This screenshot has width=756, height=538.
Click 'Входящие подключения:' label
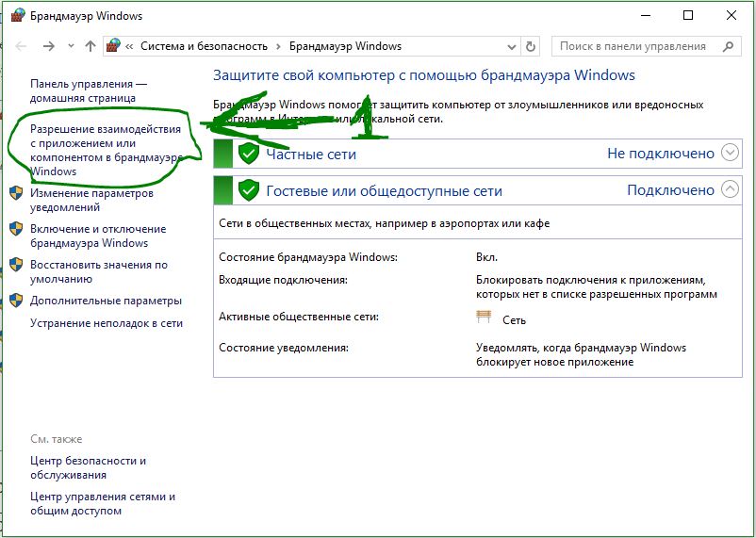point(283,280)
